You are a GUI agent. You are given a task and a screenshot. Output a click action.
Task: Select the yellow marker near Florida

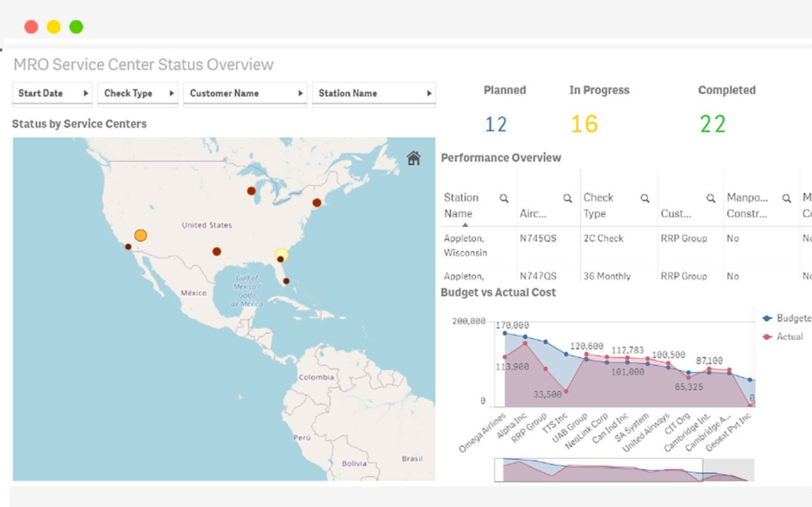281,255
